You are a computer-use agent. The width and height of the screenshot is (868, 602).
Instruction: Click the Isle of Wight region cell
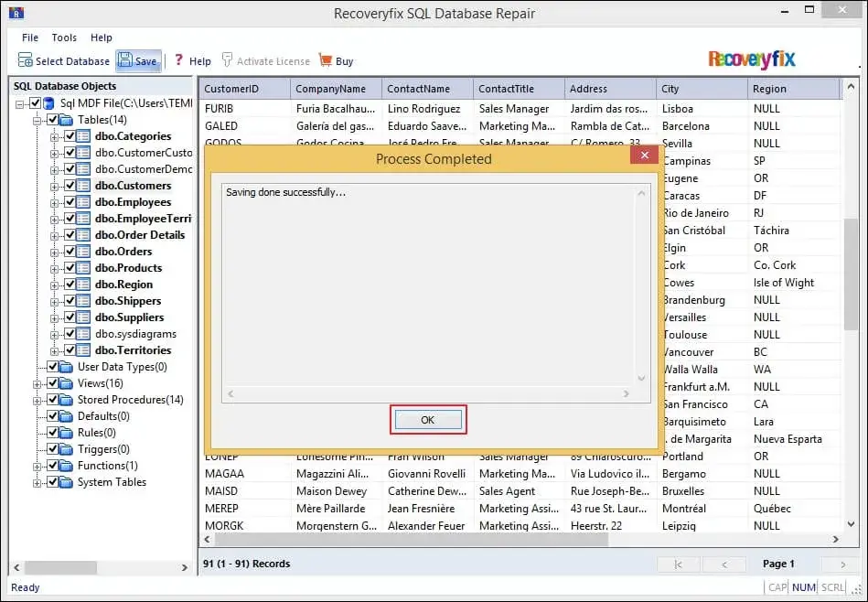pyautogui.click(x=793, y=283)
